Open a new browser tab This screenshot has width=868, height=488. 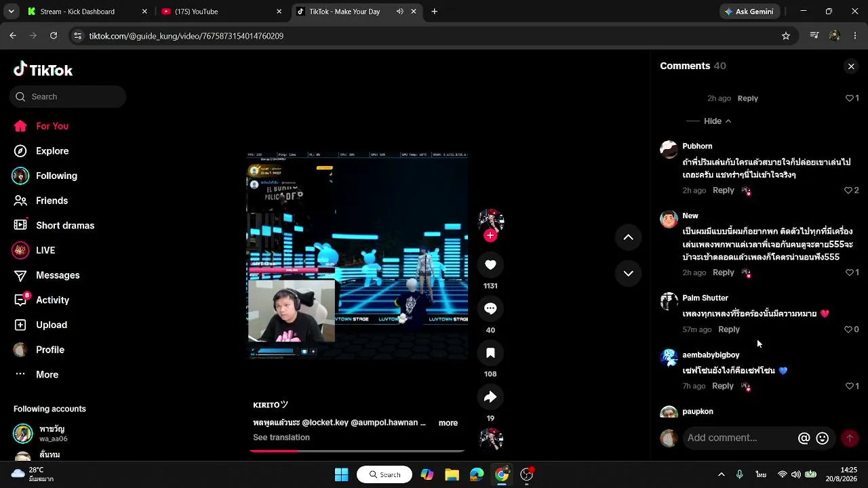[434, 12]
